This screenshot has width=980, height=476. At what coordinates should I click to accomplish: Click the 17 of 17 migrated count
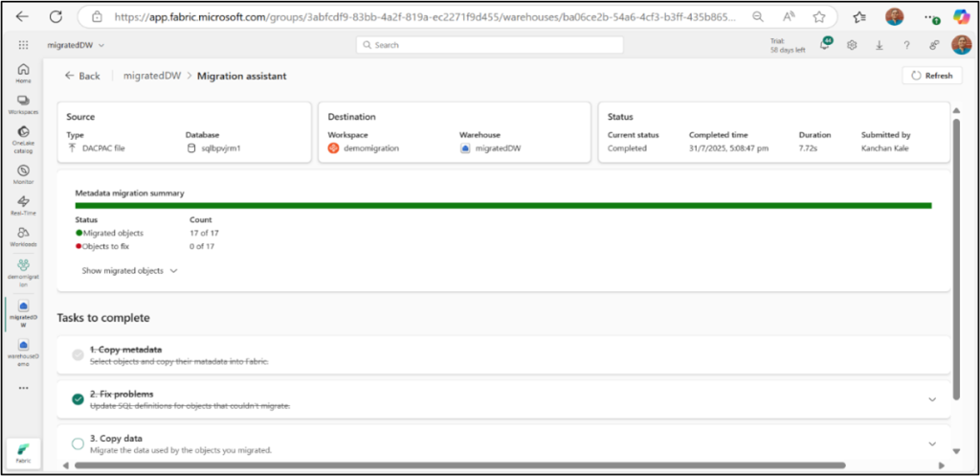[204, 234]
